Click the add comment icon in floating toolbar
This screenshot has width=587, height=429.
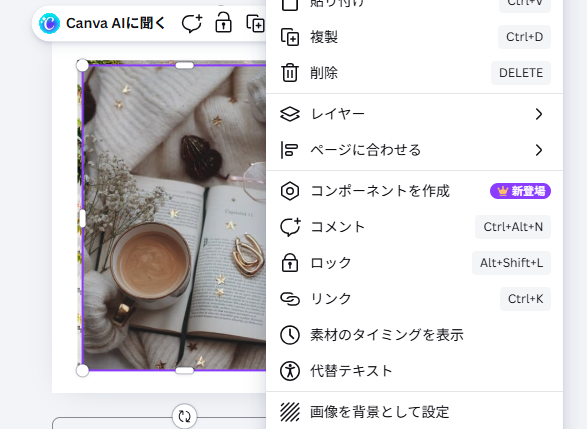pyautogui.click(x=192, y=24)
